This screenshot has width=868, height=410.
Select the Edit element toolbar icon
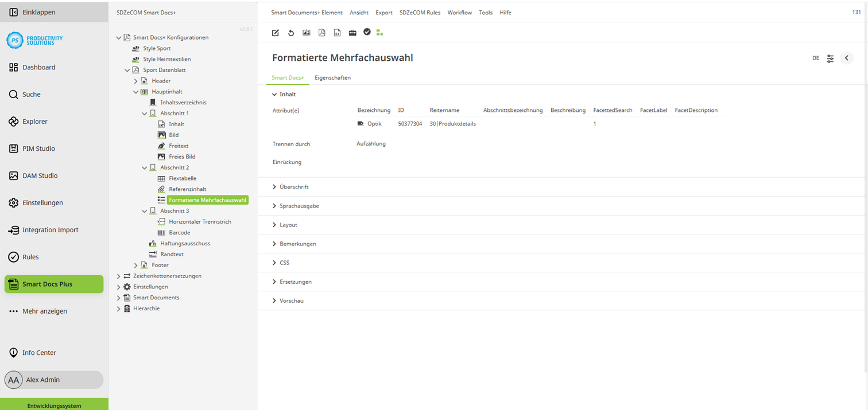[x=276, y=32]
